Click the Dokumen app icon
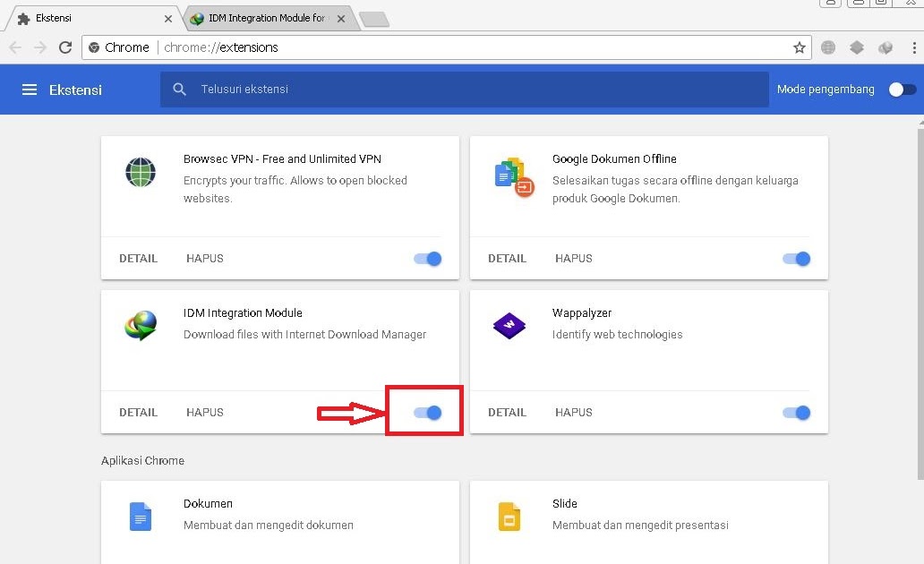 click(x=141, y=517)
